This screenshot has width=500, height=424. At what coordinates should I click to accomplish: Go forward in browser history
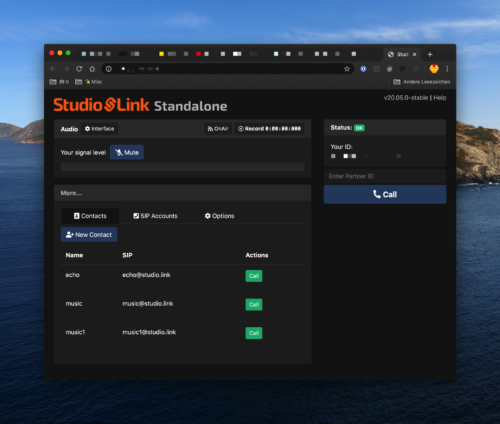coord(66,69)
